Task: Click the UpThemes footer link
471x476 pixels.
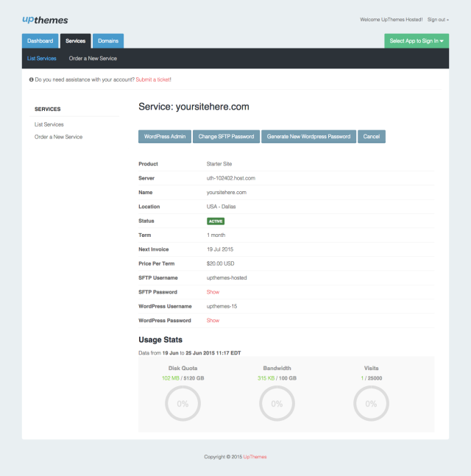Action: click(255, 457)
